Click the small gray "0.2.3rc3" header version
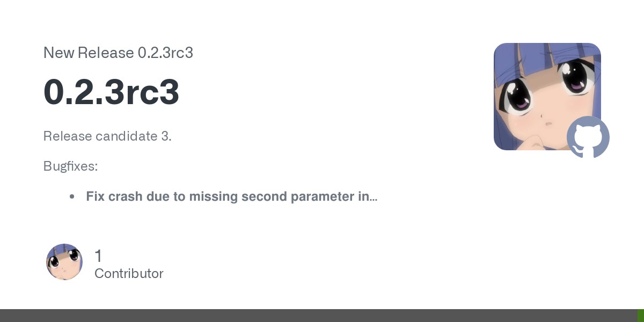The width and height of the screenshot is (644, 322). [x=165, y=53]
